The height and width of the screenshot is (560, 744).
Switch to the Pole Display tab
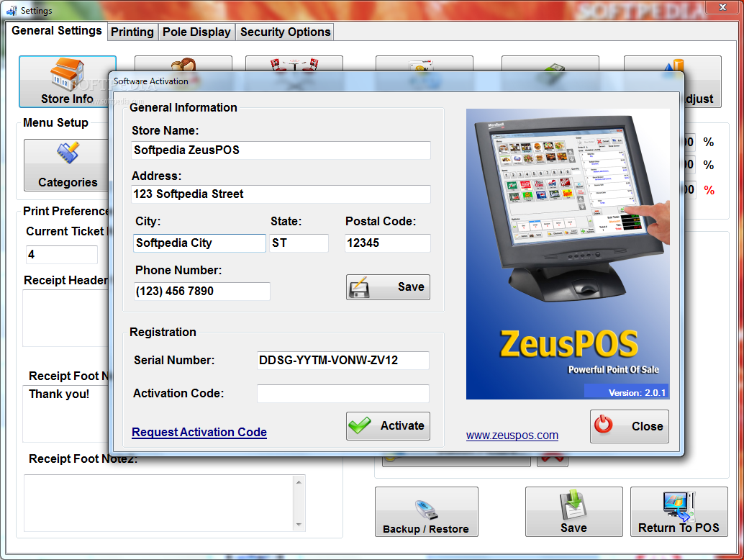[196, 32]
